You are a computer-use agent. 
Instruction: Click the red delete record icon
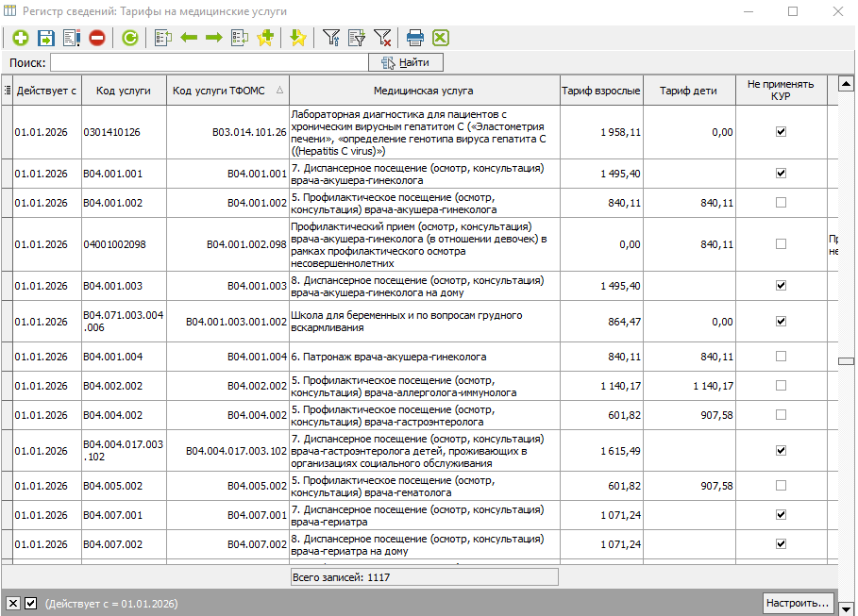[x=97, y=38]
